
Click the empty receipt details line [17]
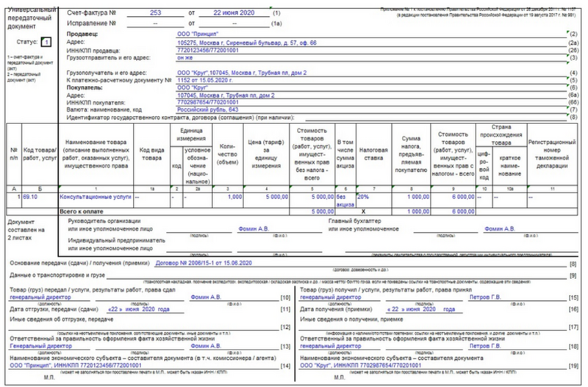(432, 327)
